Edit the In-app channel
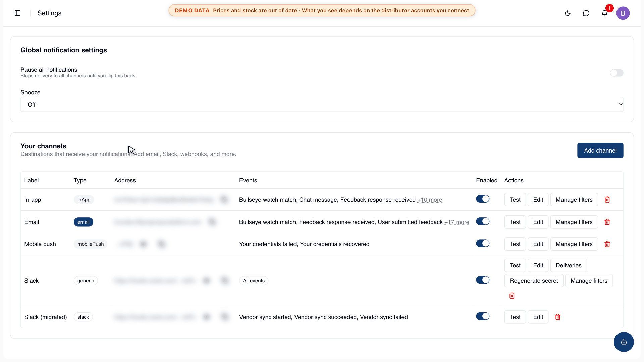Image resolution: width=644 pixels, height=362 pixels. coord(538,200)
